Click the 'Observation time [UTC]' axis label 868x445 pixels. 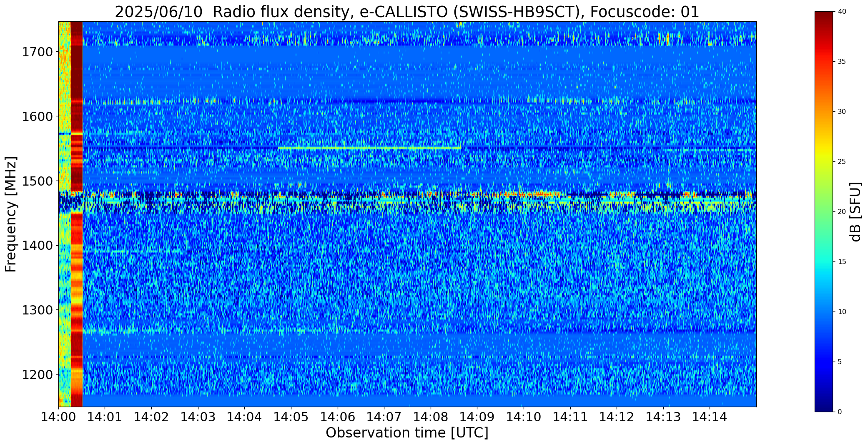pyautogui.click(x=407, y=433)
